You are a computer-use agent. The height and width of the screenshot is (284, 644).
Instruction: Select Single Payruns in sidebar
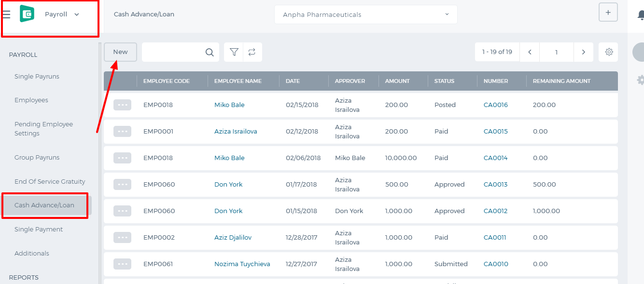pos(37,76)
